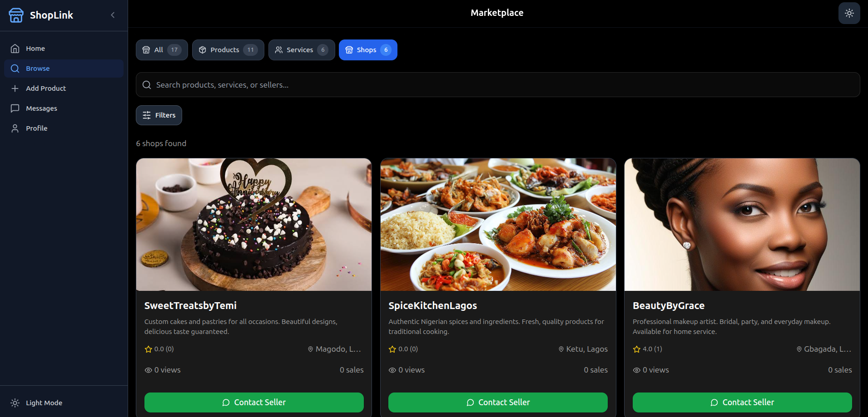Screen dimensions: 868x417
Task: Contact Seller for BeautyByGrace
Action: tap(742, 402)
